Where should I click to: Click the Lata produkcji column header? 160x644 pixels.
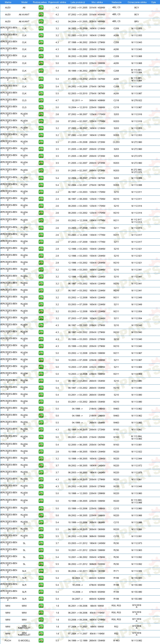click(x=78, y=2)
